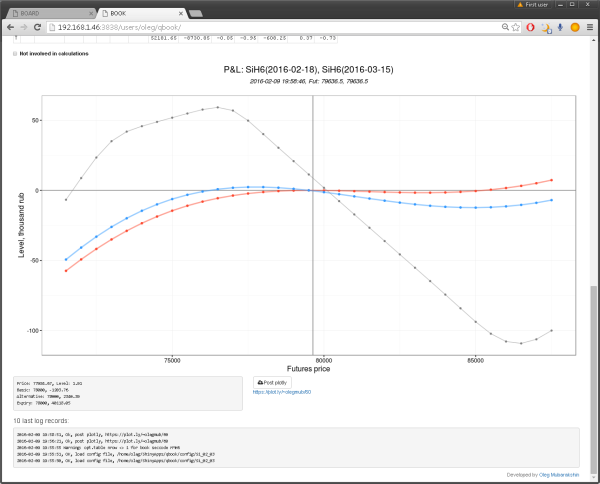This screenshot has height=484, width=600.
Task: Go back with browser back arrow
Action: pos(10,27)
